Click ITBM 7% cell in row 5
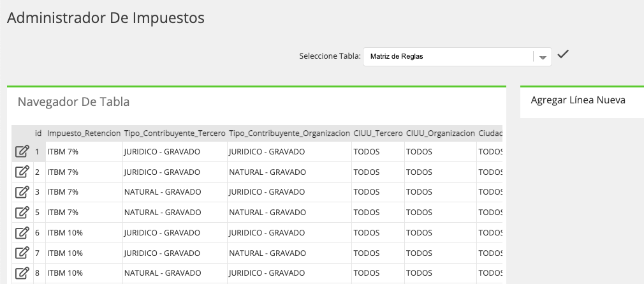Image resolution: width=644 pixels, height=284 pixels. tap(84, 213)
